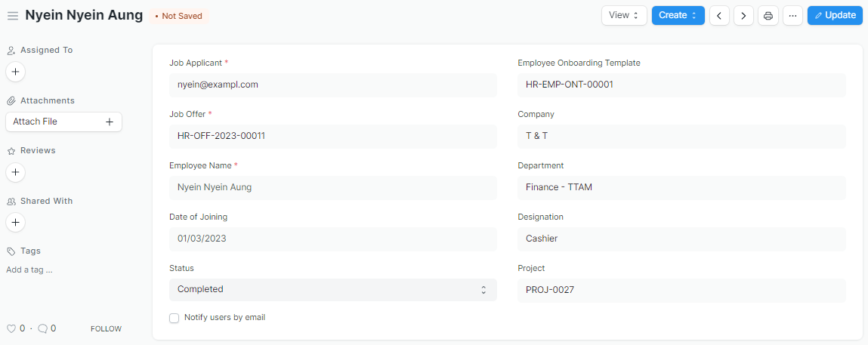Click the Assigned To sidebar label

(47, 50)
